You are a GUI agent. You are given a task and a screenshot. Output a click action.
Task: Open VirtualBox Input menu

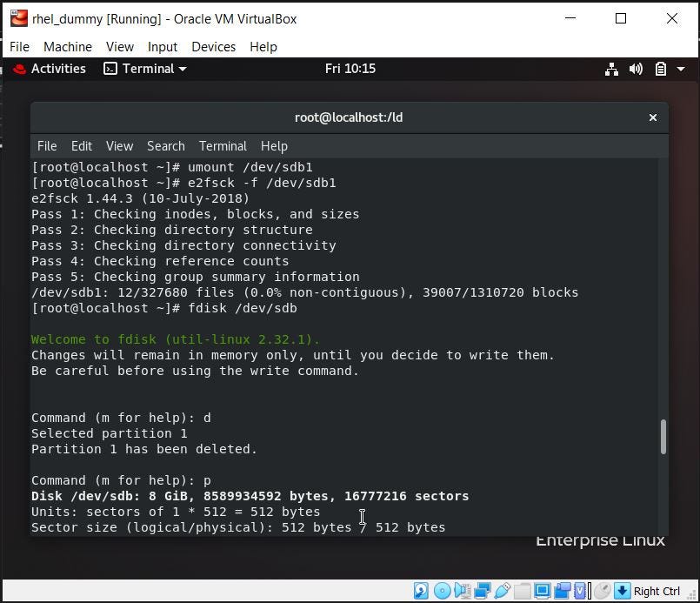pyautogui.click(x=163, y=47)
